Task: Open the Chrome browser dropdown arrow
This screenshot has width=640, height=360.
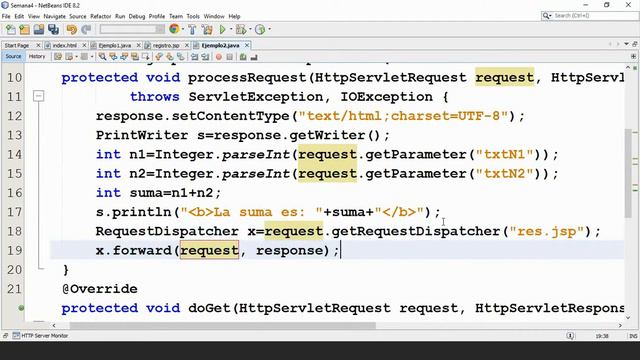Action: point(182,29)
